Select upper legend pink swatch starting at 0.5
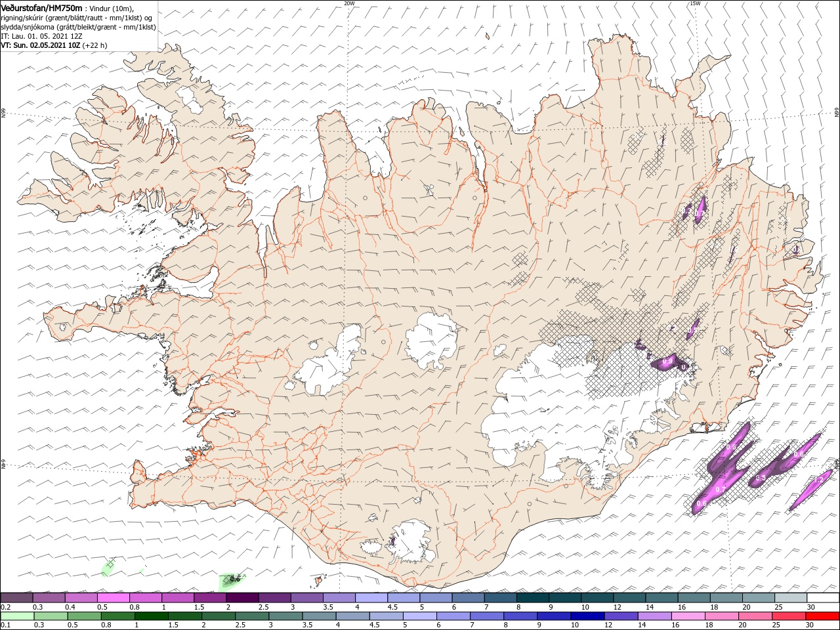840x630 pixels. [113, 598]
